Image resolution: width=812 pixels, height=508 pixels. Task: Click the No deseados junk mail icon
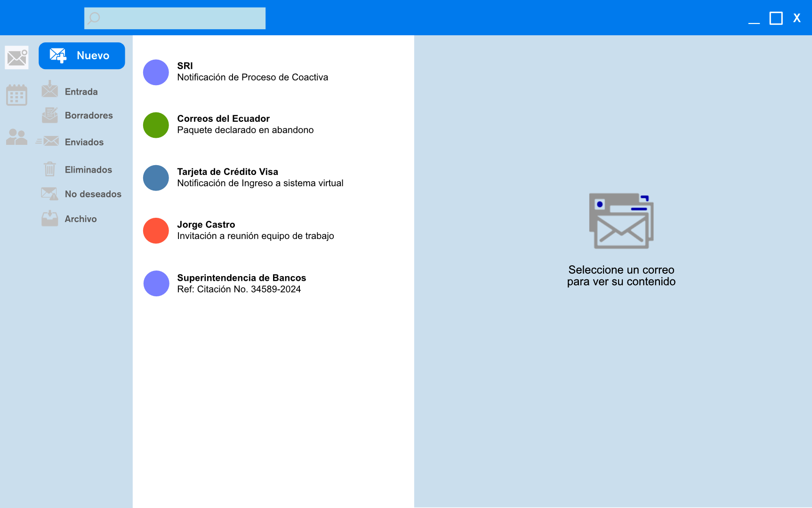click(50, 193)
